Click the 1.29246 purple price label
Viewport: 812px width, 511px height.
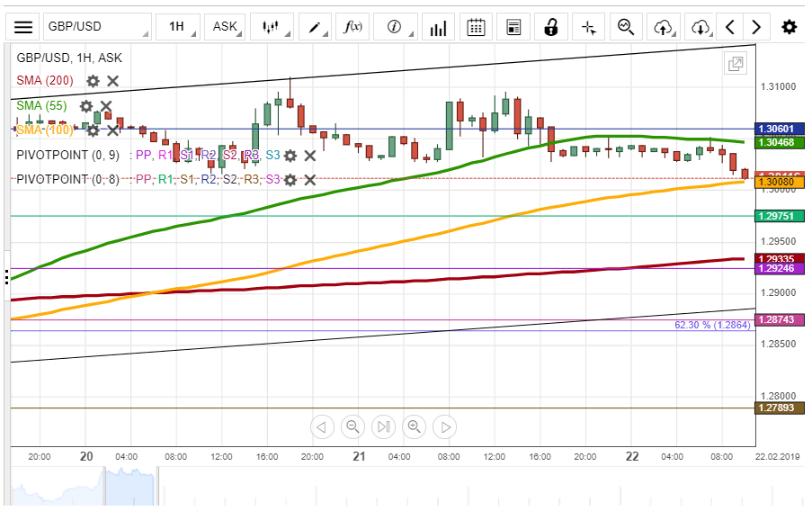780,268
